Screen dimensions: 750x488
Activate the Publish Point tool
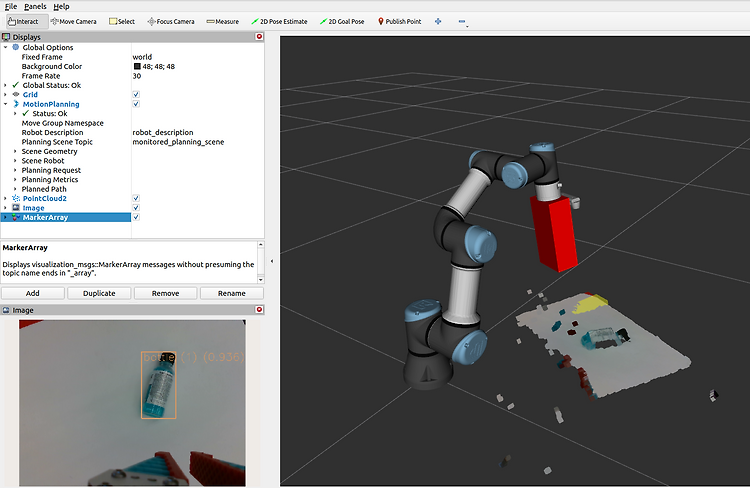400,22
